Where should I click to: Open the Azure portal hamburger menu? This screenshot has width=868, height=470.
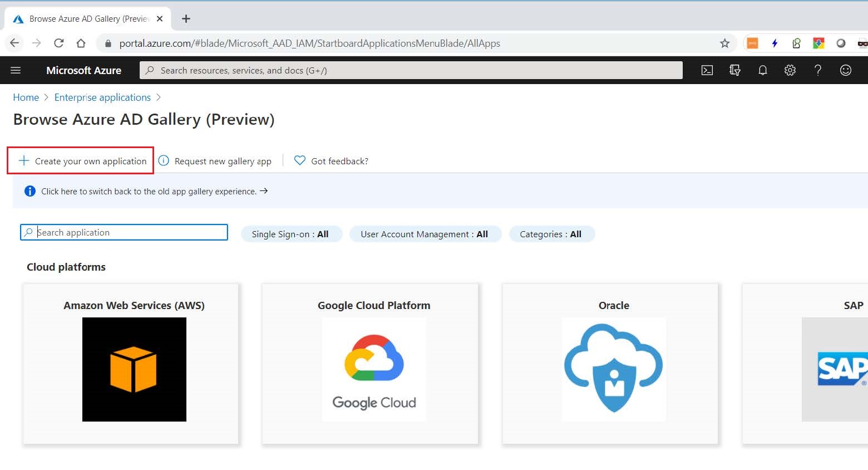click(16, 70)
